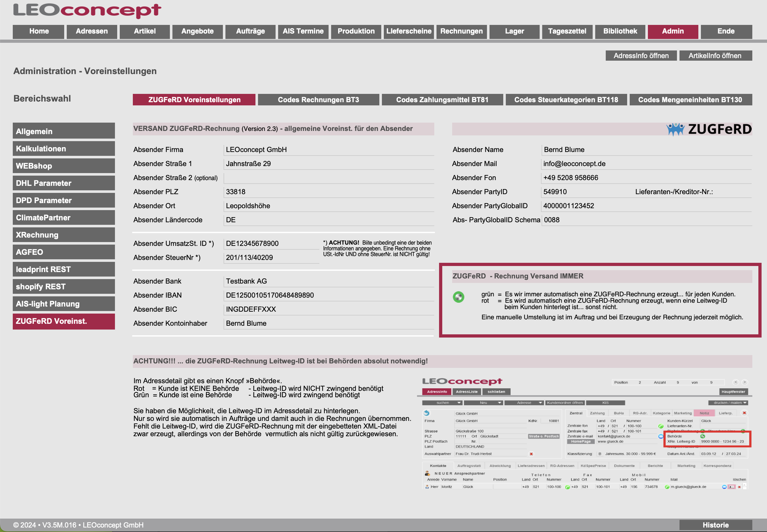The height and width of the screenshot is (532, 767).
Task: Open Tageszettel
Action: (x=567, y=31)
